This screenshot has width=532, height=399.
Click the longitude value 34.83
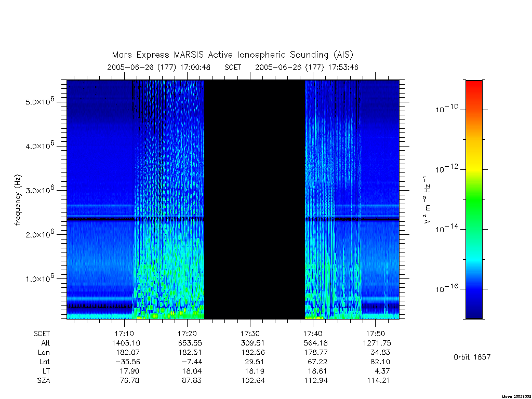380,353
